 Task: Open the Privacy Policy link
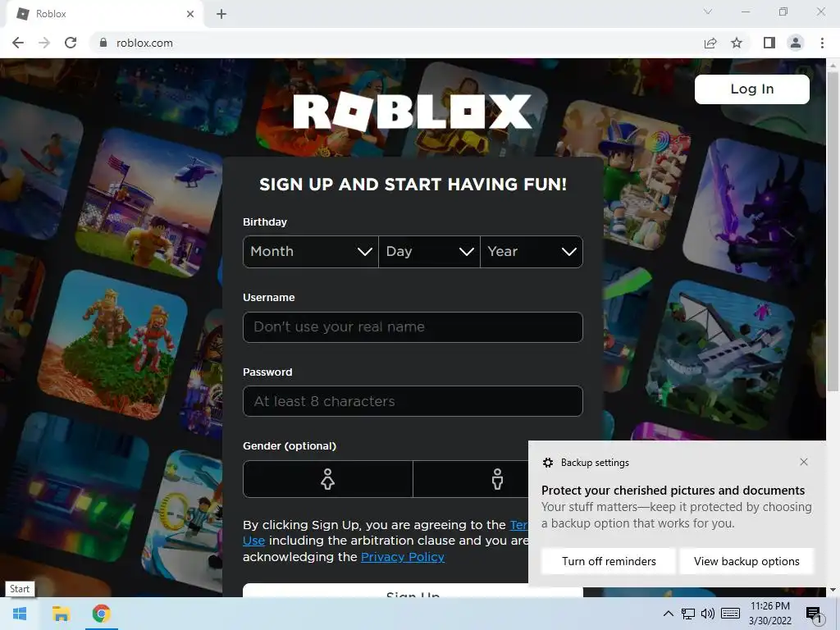pos(403,557)
